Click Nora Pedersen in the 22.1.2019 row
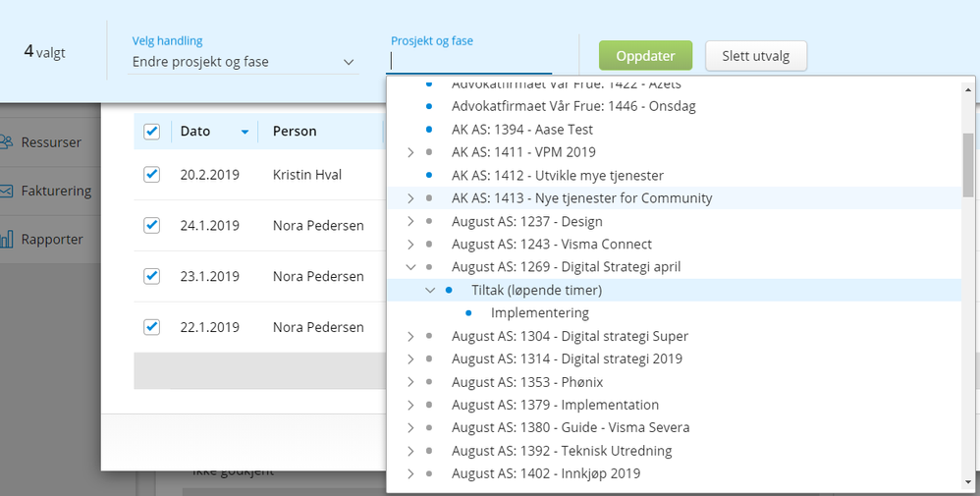 (318, 326)
